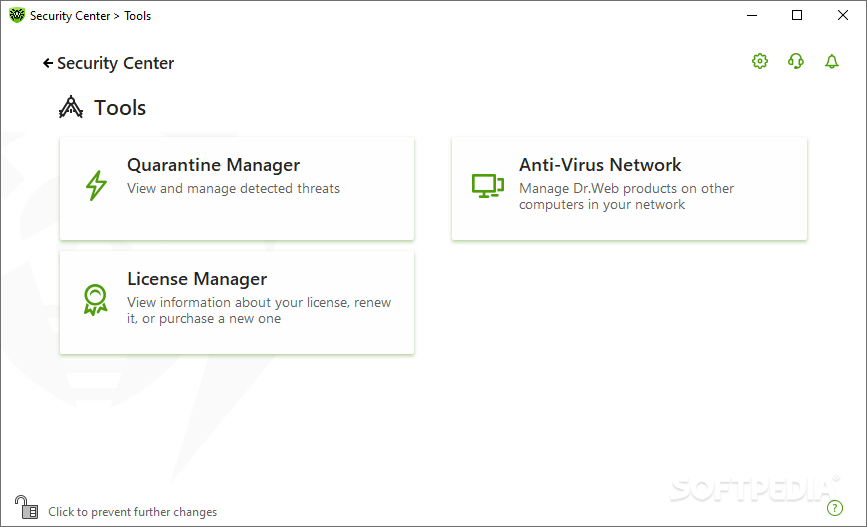This screenshot has width=867, height=527.
Task: Open the Anti-Virus Network title
Action: (600, 165)
